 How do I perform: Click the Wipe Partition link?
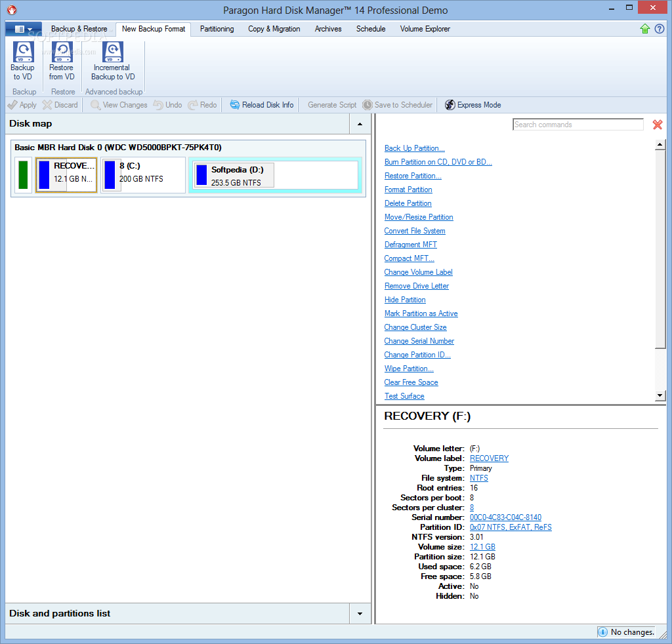click(x=409, y=369)
